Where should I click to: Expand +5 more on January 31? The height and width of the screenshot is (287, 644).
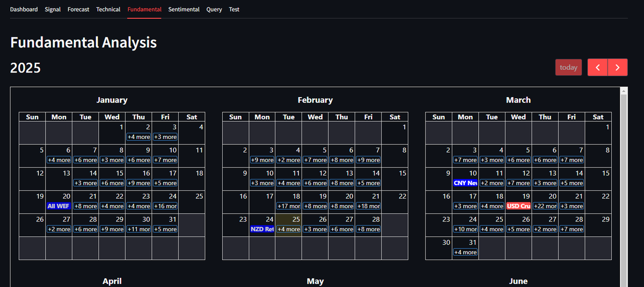(x=165, y=229)
